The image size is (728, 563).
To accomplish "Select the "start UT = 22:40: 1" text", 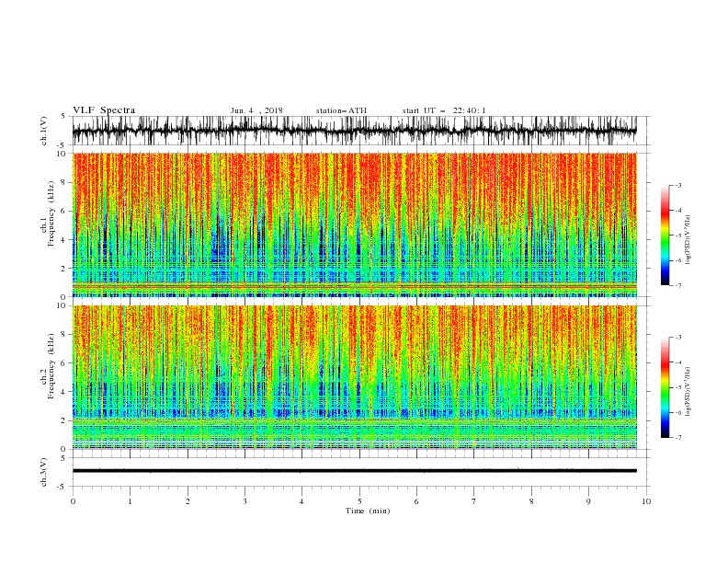I will (444, 110).
